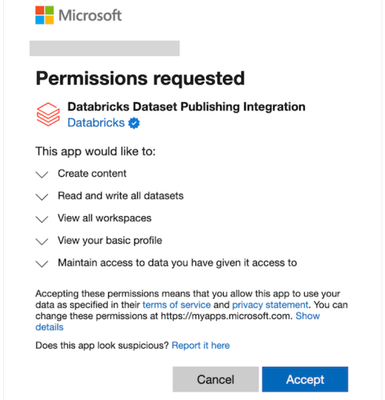Select the Databricks Dataset Publishing Integration title
Screen dimensions: 385x400
tap(186, 107)
